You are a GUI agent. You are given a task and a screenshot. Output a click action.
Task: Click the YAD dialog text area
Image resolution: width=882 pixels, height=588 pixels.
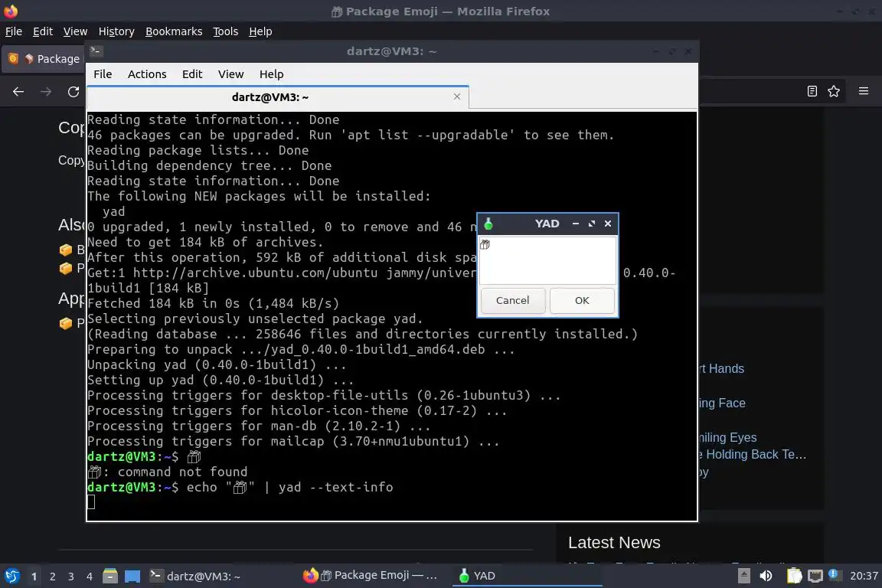click(547, 260)
